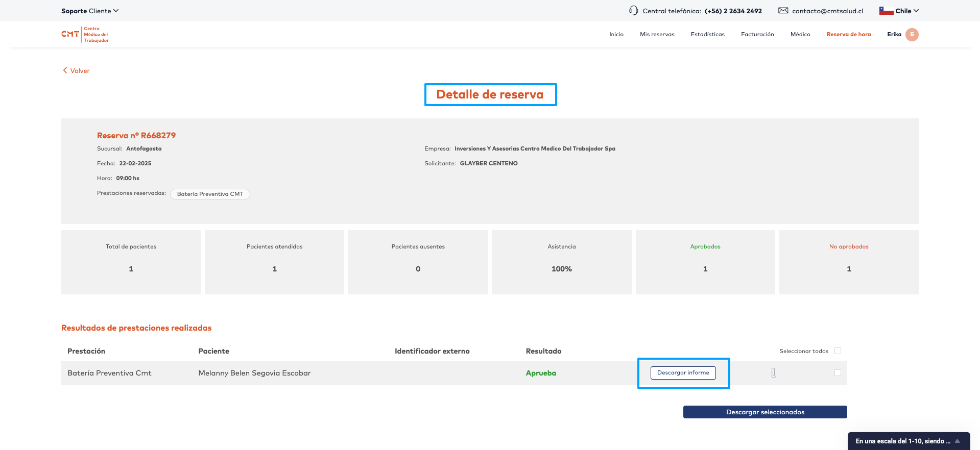Click the headset phone icon
The height and width of the screenshot is (450, 980).
[633, 11]
